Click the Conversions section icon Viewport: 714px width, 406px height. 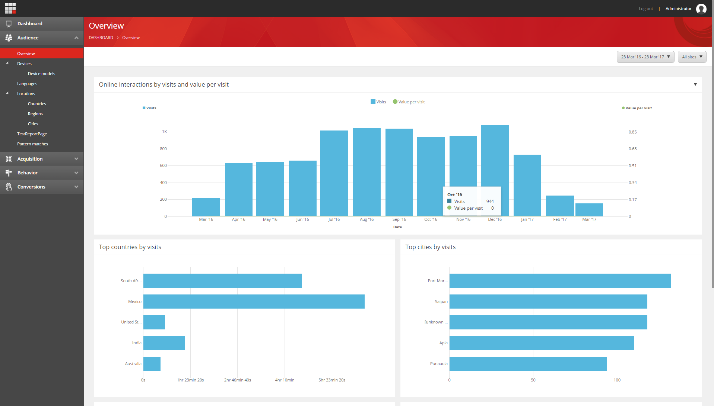9,187
